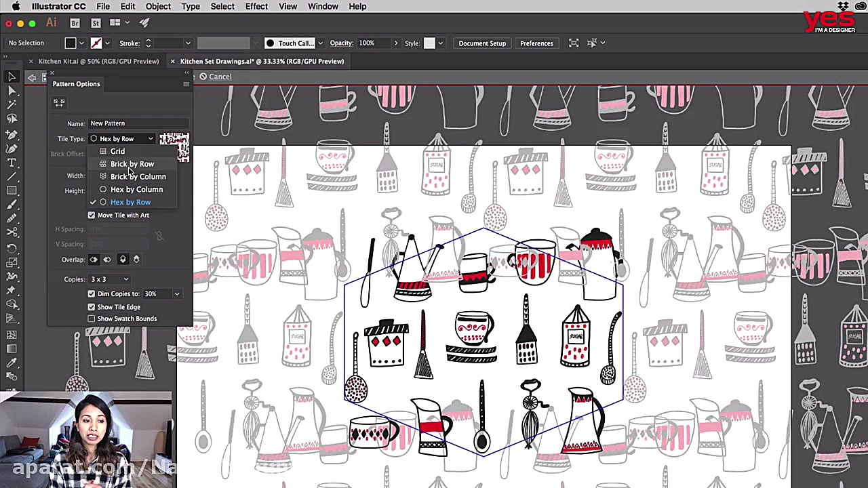Set overlap to Right in Front
Screen dimensions: 868x488
(x=107, y=260)
